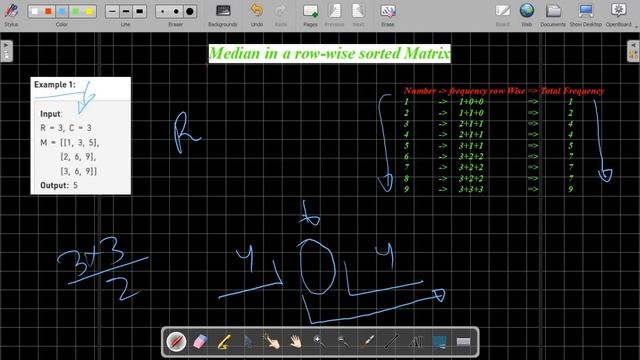Select the yellow Highlighter tool
Viewport: 640px width, 360px height.
pos(224,342)
